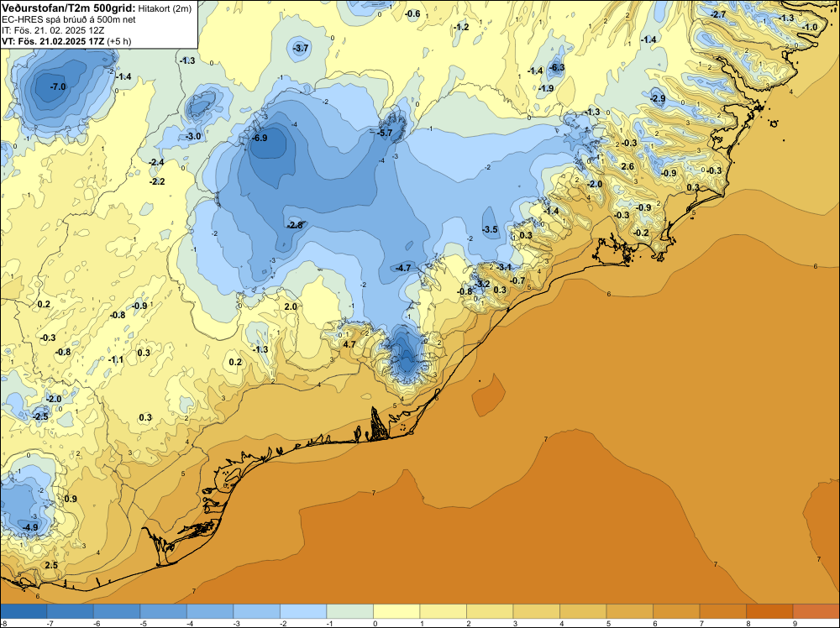Image resolution: width=840 pixels, height=628 pixels.
Task: Click the -4.7 temperature value
Action: click(403, 268)
